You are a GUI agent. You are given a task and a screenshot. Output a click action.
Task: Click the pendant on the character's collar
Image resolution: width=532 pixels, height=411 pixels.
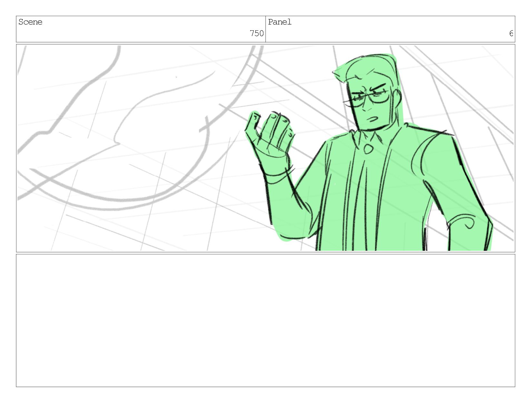coord(368,149)
